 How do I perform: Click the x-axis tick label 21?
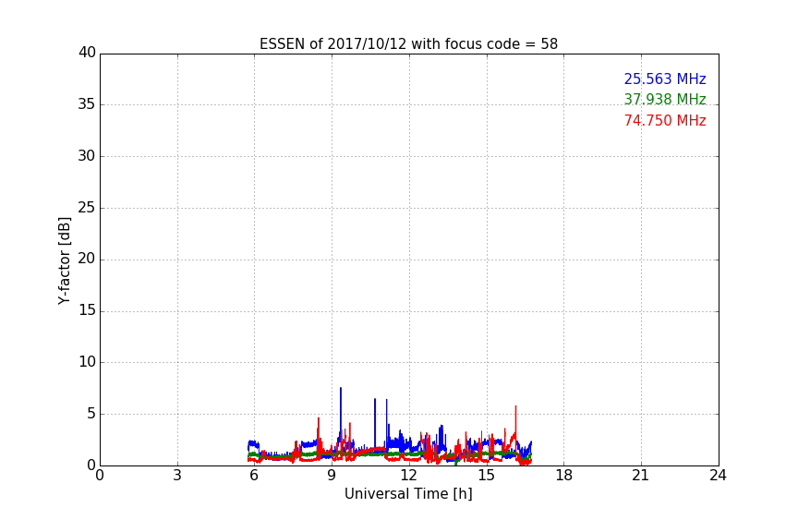(x=641, y=476)
